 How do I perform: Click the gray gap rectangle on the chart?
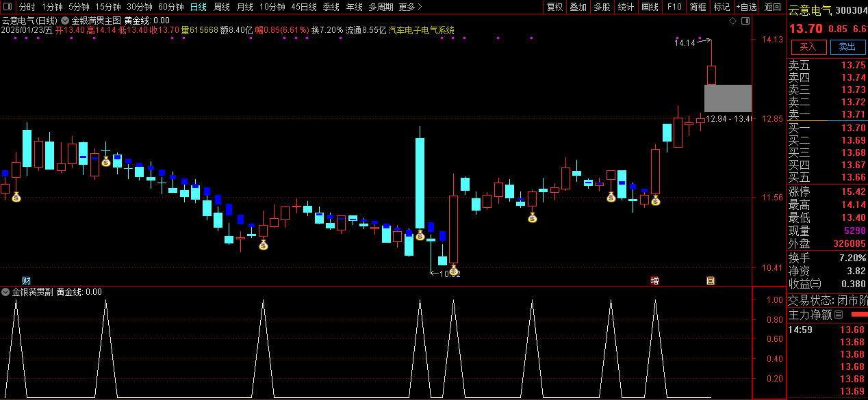728,98
